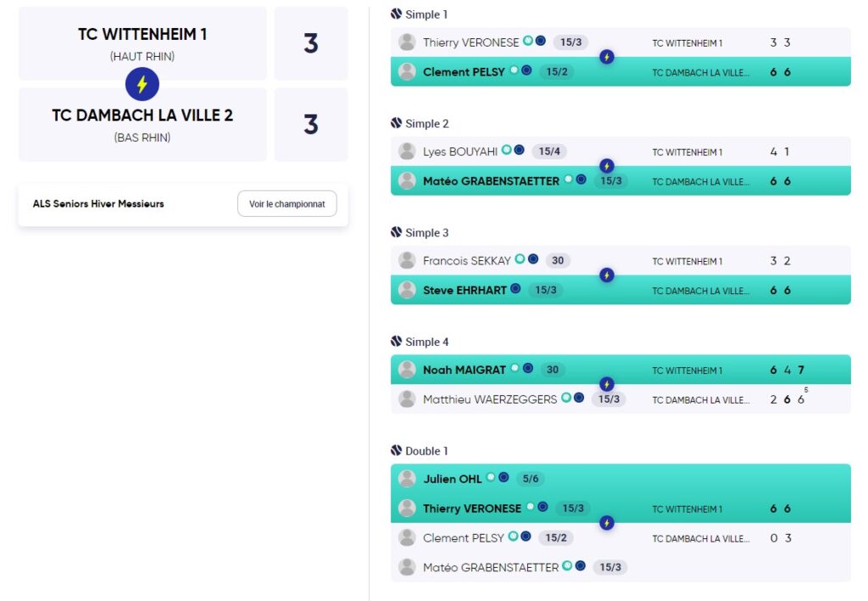Click Noah MAIGRAT's avatar icon
The height and width of the screenshot is (601, 868).
(x=407, y=370)
